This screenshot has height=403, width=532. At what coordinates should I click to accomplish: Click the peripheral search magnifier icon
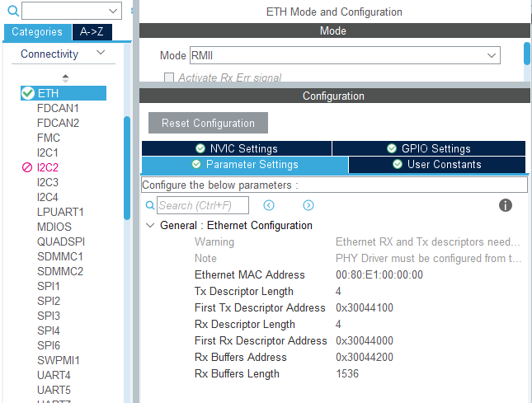[13, 11]
